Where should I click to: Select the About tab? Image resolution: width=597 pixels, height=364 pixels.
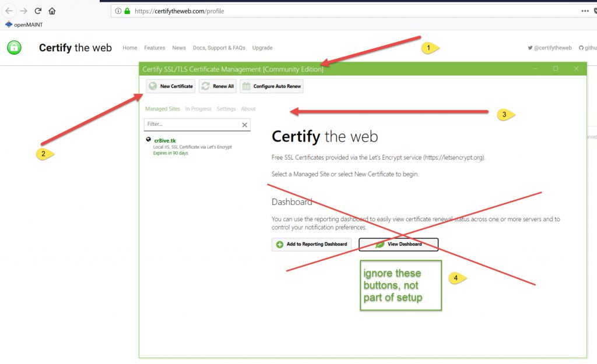tap(248, 109)
